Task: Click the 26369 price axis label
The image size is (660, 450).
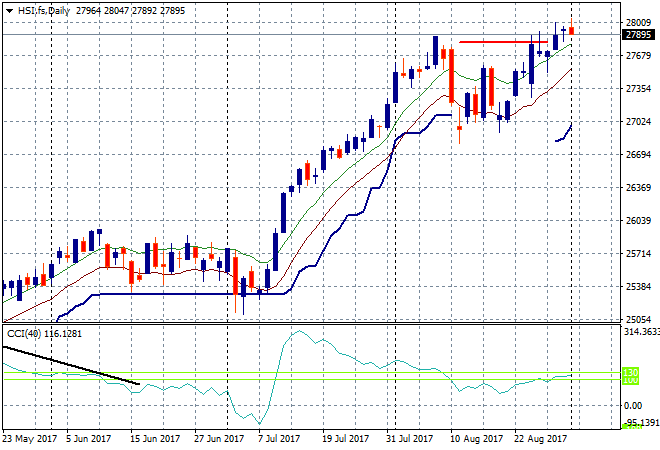Action: tap(638, 187)
